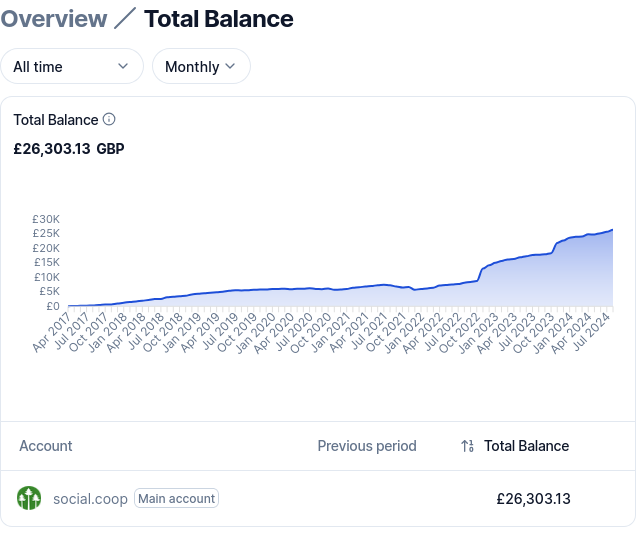
Task: Click the £26,303.13 GBP headline figure
Action: tap(69, 149)
